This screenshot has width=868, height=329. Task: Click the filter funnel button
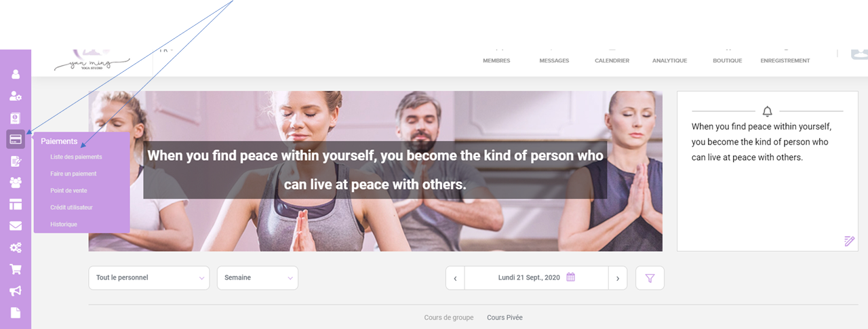pyautogui.click(x=650, y=277)
